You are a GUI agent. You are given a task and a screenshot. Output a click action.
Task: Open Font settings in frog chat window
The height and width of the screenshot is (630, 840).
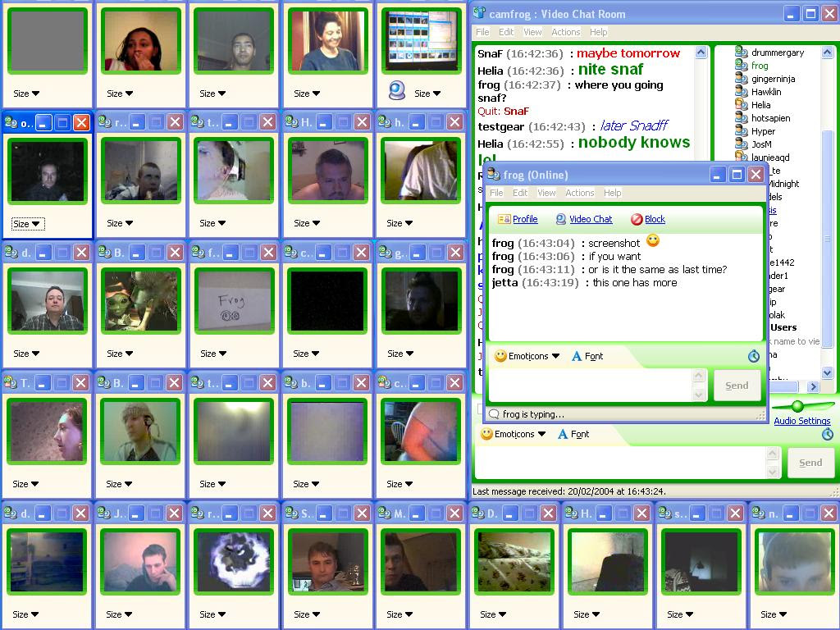pos(587,356)
